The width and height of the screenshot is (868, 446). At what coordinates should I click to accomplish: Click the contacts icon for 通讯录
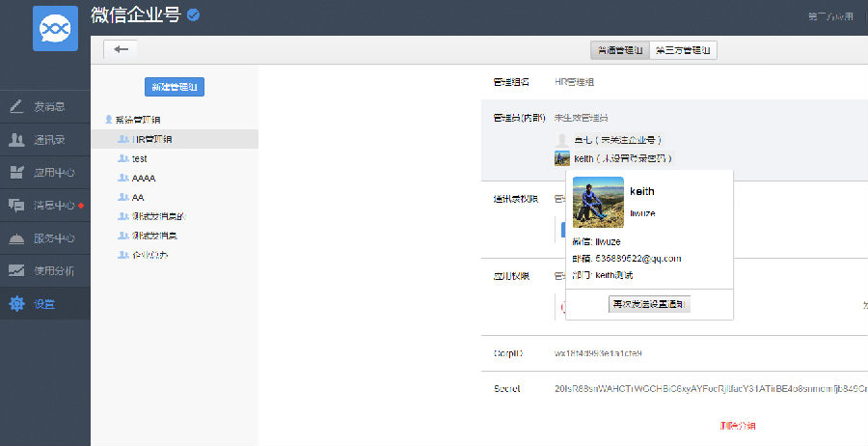[x=16, y=140]
